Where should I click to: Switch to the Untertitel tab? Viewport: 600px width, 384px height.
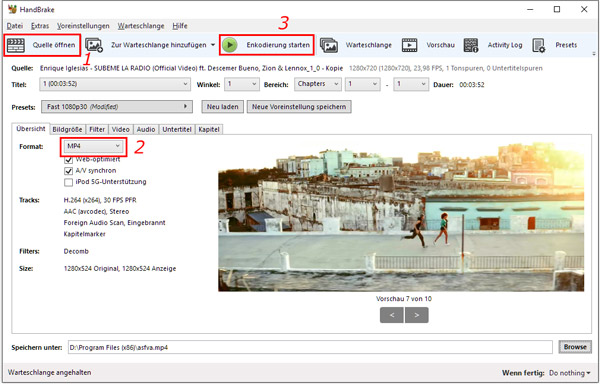pyautogui.click(x=177, y=130)
